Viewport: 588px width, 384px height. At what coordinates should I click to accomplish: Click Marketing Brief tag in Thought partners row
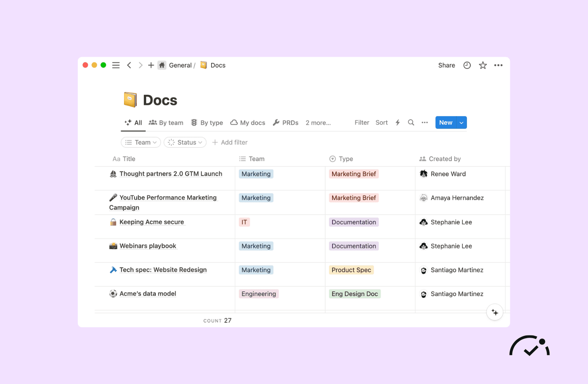coord(354,174)
